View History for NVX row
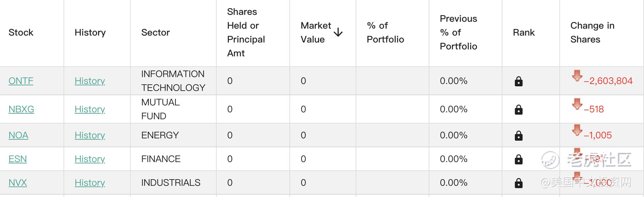Screen dimensions: 644x197 pyautogui.click(x=90, y=183)
